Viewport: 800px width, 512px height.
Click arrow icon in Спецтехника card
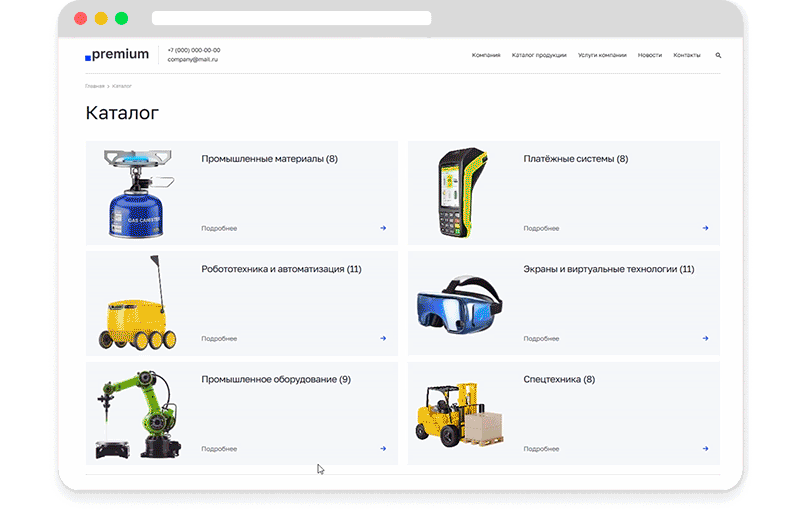pos(705,449)
